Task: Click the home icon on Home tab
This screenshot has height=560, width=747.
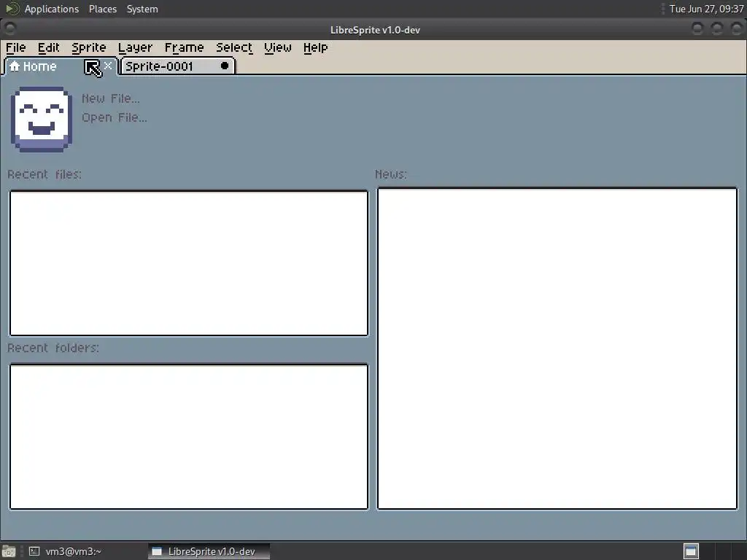Action: (x=15, y=66)
